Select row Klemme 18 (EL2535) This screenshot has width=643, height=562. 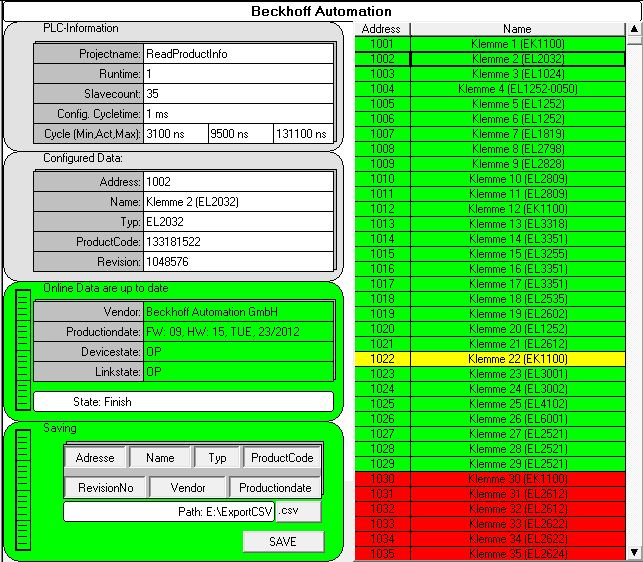[x=490, y=299]
